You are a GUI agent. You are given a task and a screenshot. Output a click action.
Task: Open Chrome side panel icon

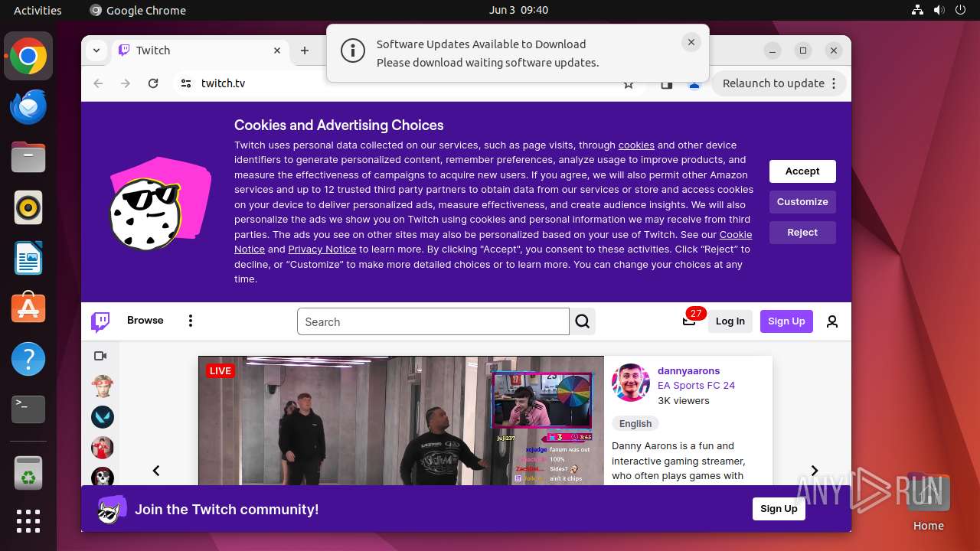coord(667,84)
